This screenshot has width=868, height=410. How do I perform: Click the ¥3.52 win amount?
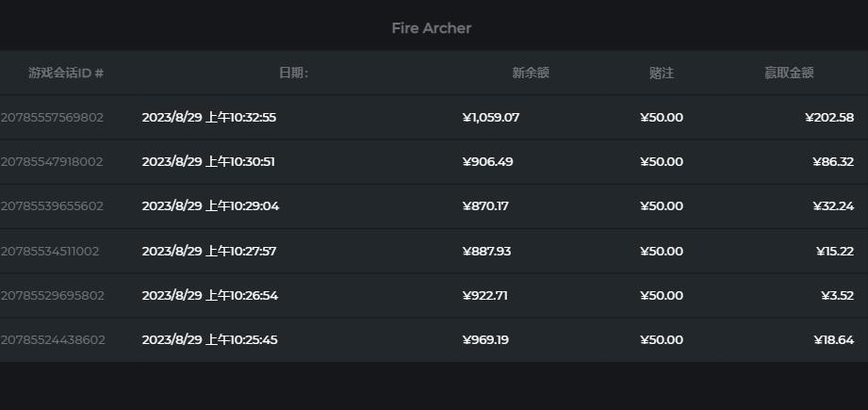pos(838,296)
